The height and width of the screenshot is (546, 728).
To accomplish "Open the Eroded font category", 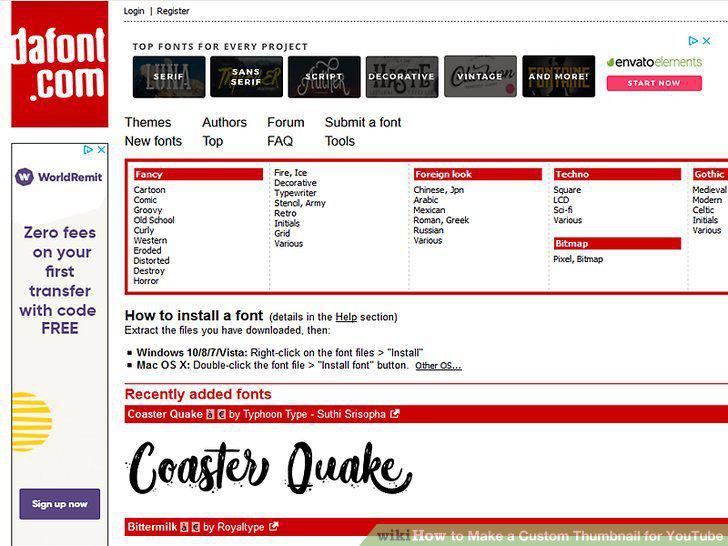I will pos(147,251).
